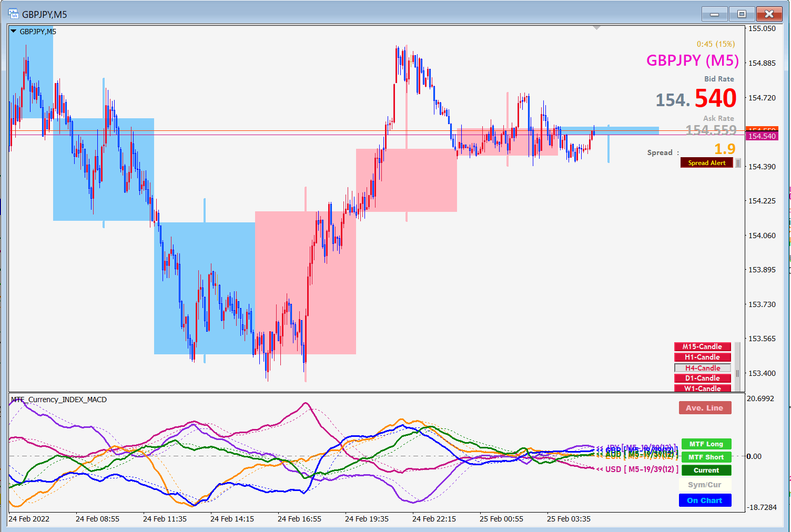Select the MTF Short button

[x=706, y=457]
